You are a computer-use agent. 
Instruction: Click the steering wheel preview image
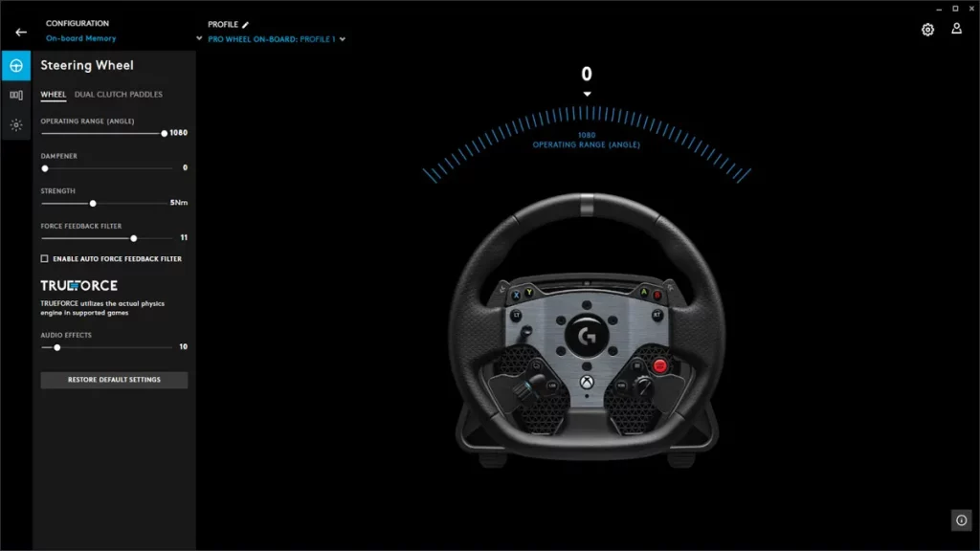tap(588, 330)
